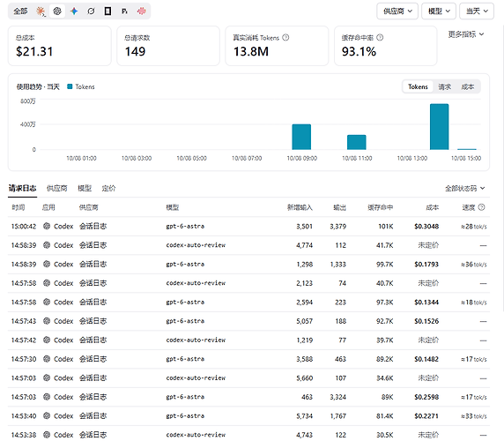Open 会话日志 link in the 15:00:42 row

93,226
